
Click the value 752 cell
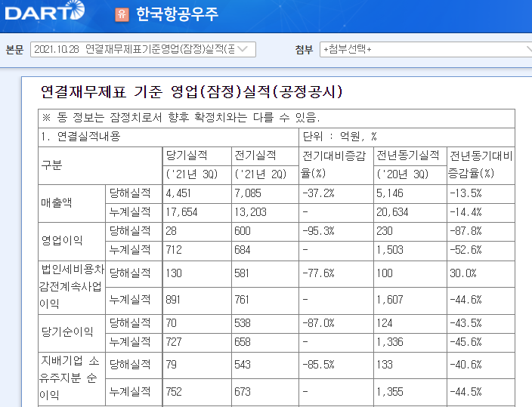[196, 392]
